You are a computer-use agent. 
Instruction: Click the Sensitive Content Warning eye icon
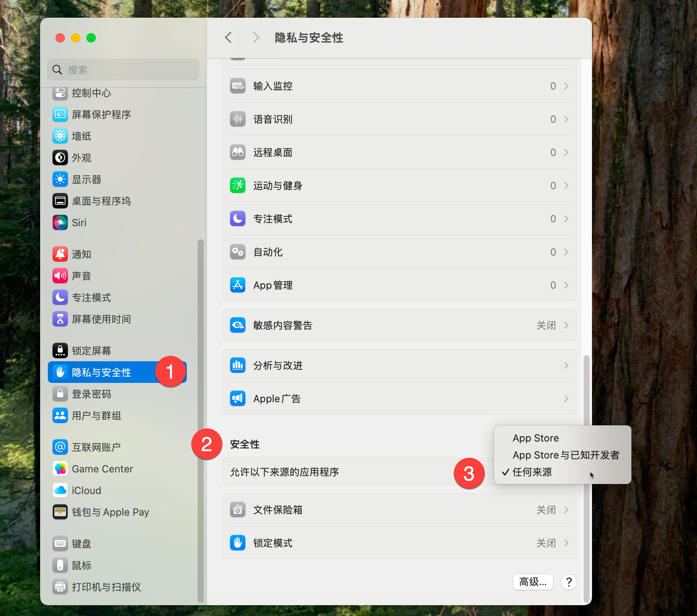[238, 325]
